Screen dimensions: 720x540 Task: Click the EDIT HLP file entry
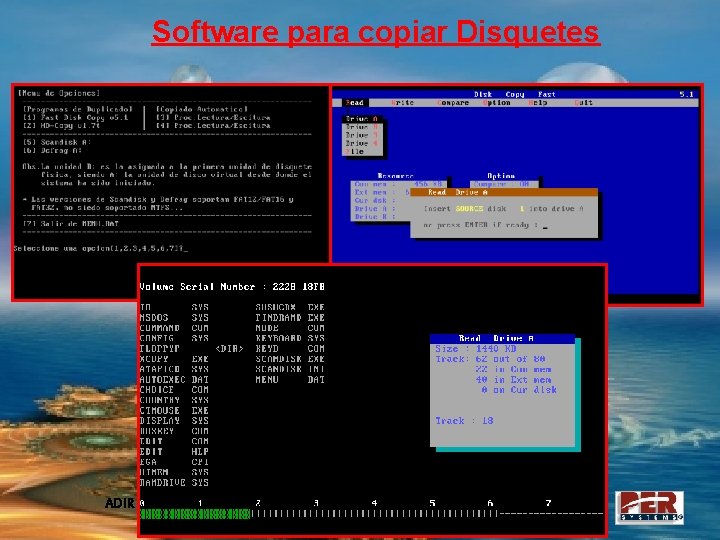(174, 452)
